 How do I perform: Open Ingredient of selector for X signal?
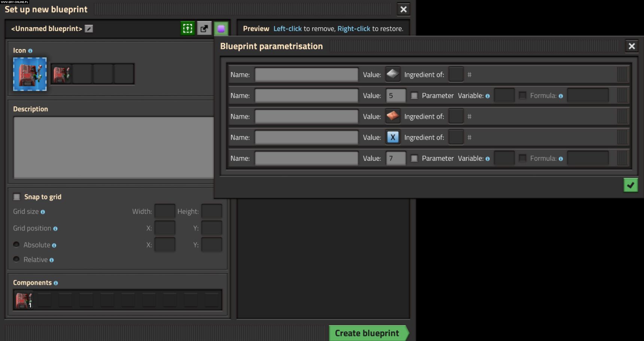(456, 137)
